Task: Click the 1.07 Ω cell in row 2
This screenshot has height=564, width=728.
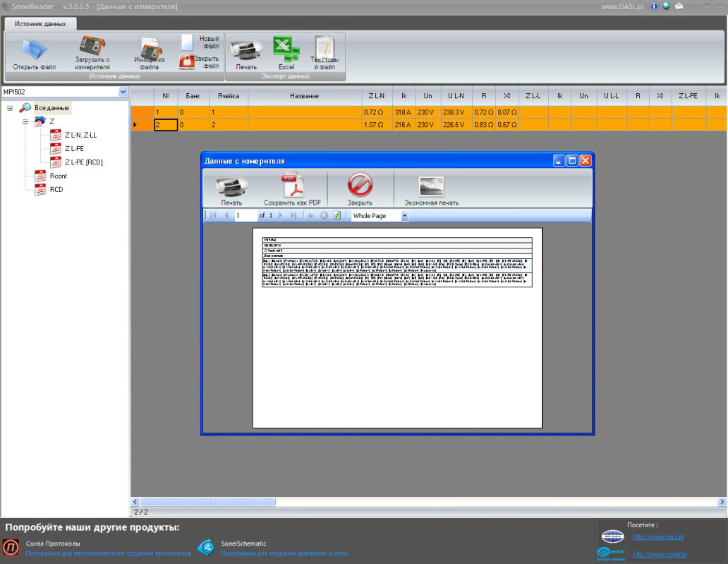Action: (x=377, y=125)
